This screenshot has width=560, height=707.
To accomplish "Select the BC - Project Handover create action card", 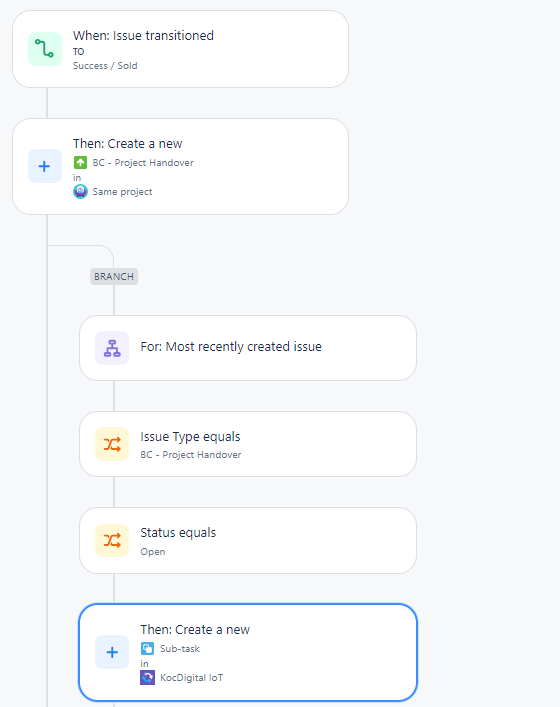I will click(x=180, y=166).
